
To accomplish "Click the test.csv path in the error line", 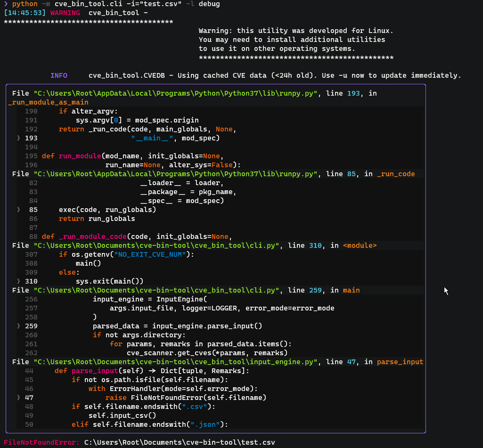I will pos(180,442).
